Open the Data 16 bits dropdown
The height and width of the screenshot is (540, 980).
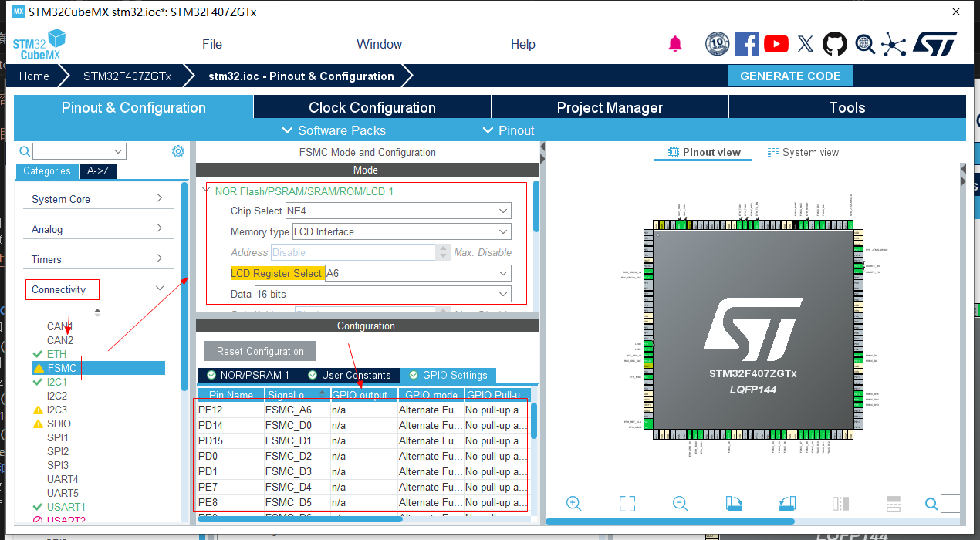click(383, 294)
